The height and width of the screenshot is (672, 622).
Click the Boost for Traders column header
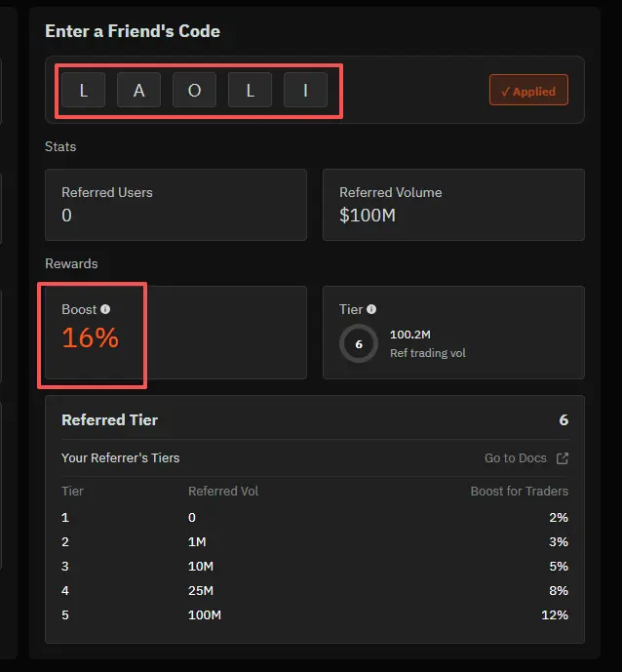519,492
